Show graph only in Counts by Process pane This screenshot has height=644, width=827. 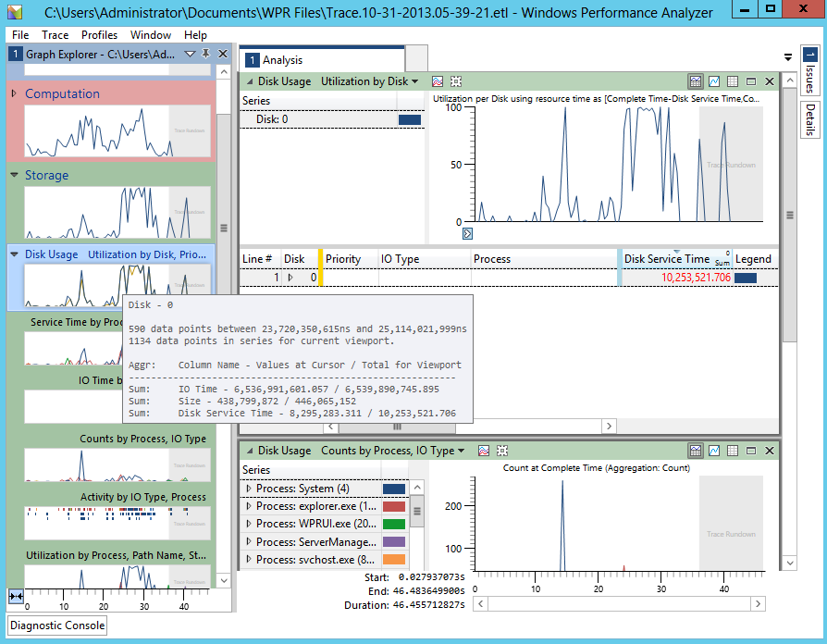[714, 451]
